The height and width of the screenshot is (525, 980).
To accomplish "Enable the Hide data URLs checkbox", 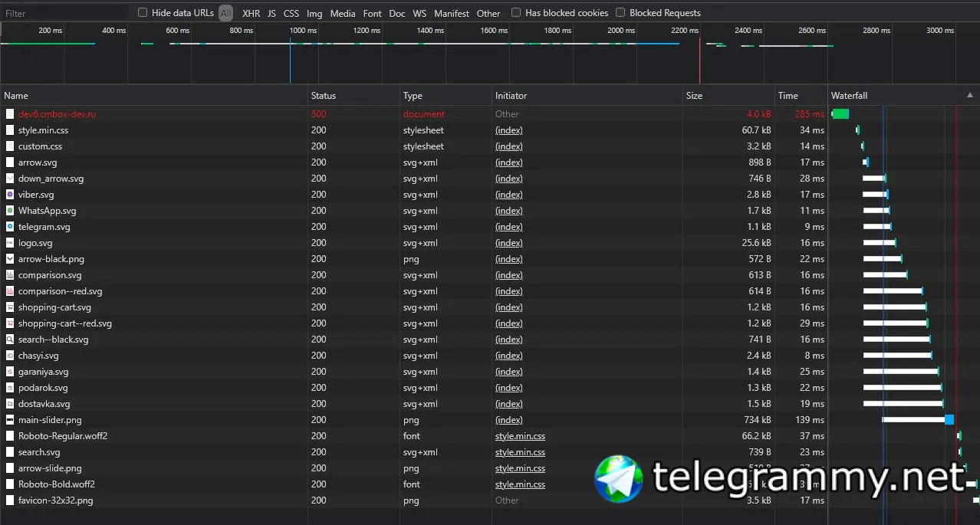I will pyautogui.click(x=143, y=12).
